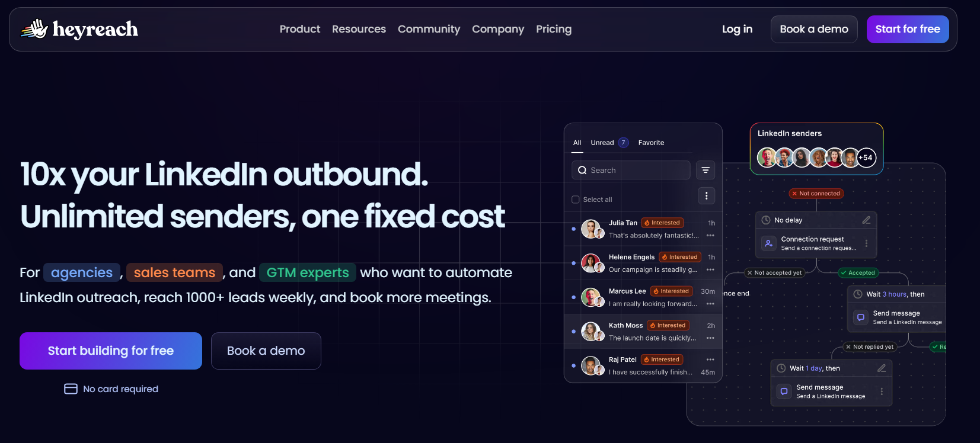
Task: Click Not replied yet branch tag
Action: (x=869, y=347)
